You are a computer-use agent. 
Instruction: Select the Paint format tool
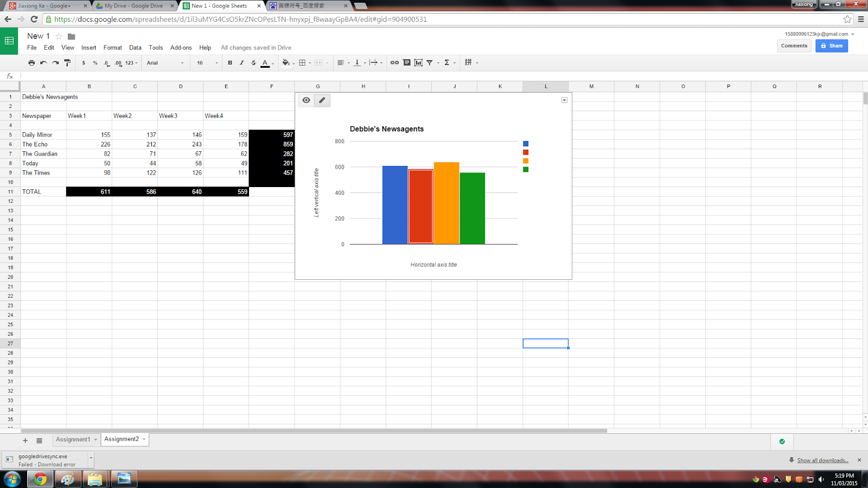pyautogui.click(x=67, y=62)
